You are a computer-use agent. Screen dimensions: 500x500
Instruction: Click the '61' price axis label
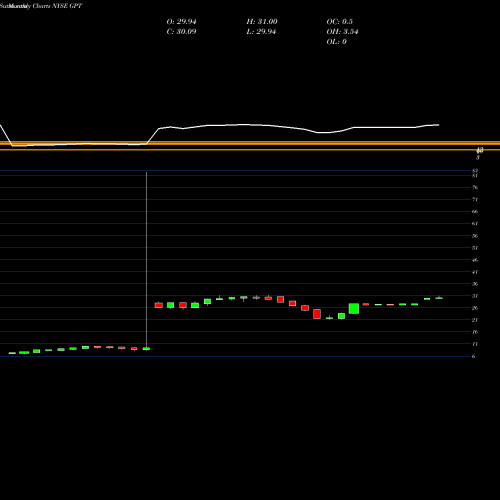click(475, 223)
